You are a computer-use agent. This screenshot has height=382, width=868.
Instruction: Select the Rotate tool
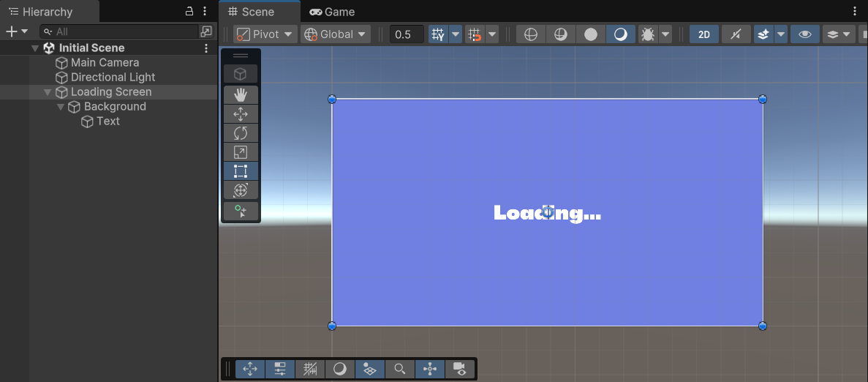(241, 132)
